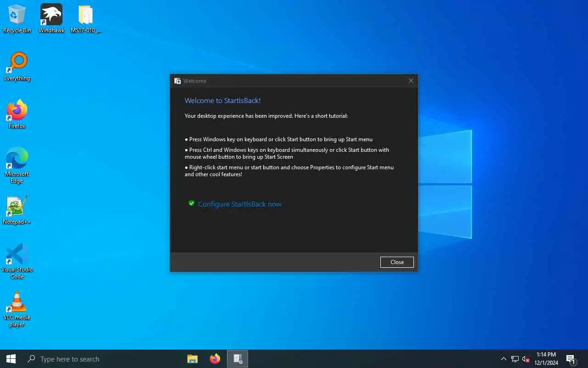Screen dimensions: 588x368
Task: Select the VLC media player shortcut
Action: pos(17,309)
